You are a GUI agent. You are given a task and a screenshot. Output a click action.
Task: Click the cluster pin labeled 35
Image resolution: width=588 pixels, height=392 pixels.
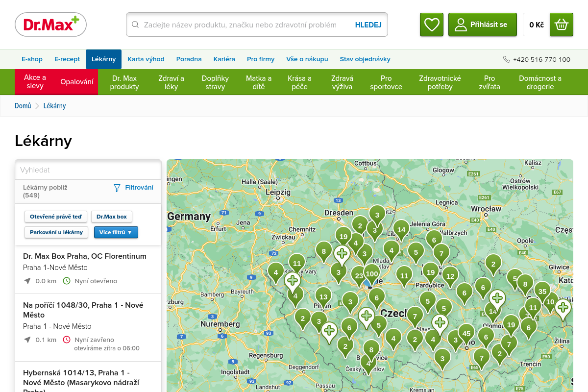[542, 291]
